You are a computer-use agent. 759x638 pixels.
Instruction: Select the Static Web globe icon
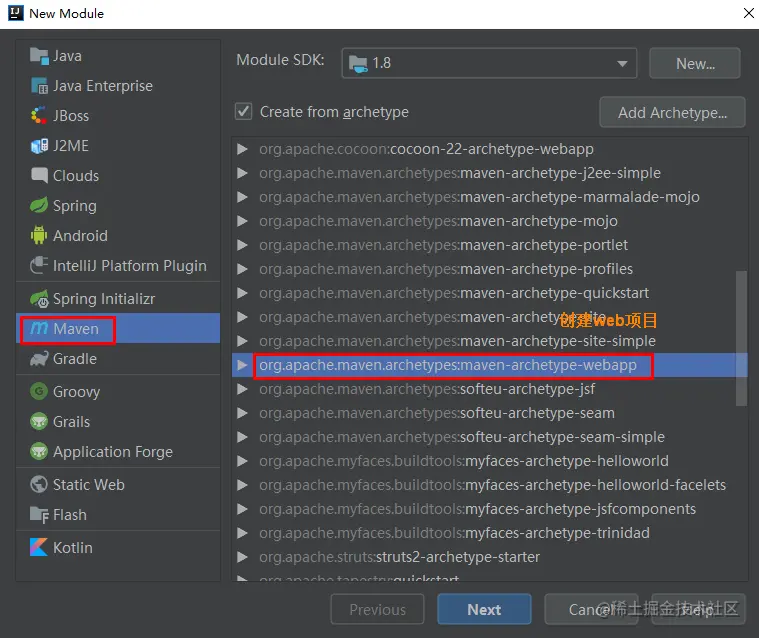click(39, 485)
